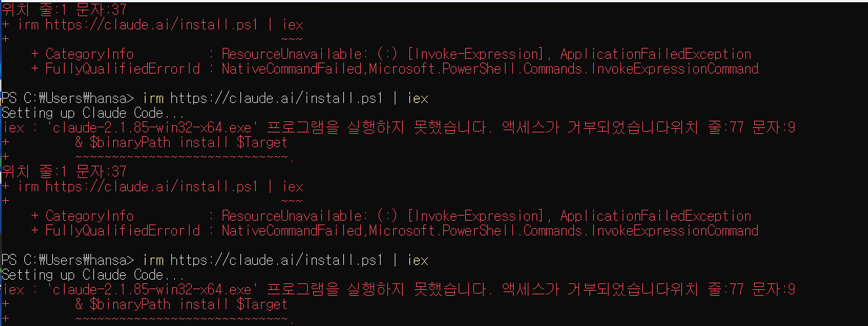The height and width of the screenshot is (326, 868).
Task: Click the last 'Setting up Claude Code...' line
Action: click(x=82, y=274)
